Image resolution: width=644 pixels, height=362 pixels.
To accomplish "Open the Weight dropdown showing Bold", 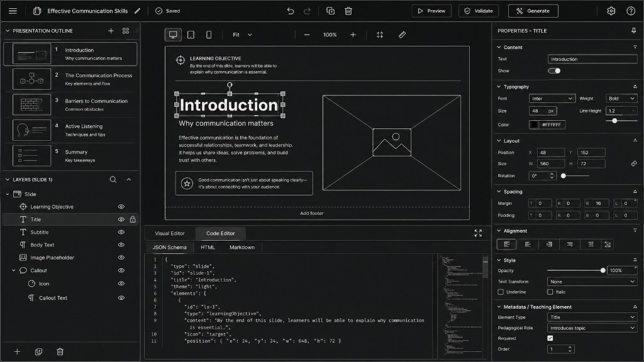I will [621, 99].
